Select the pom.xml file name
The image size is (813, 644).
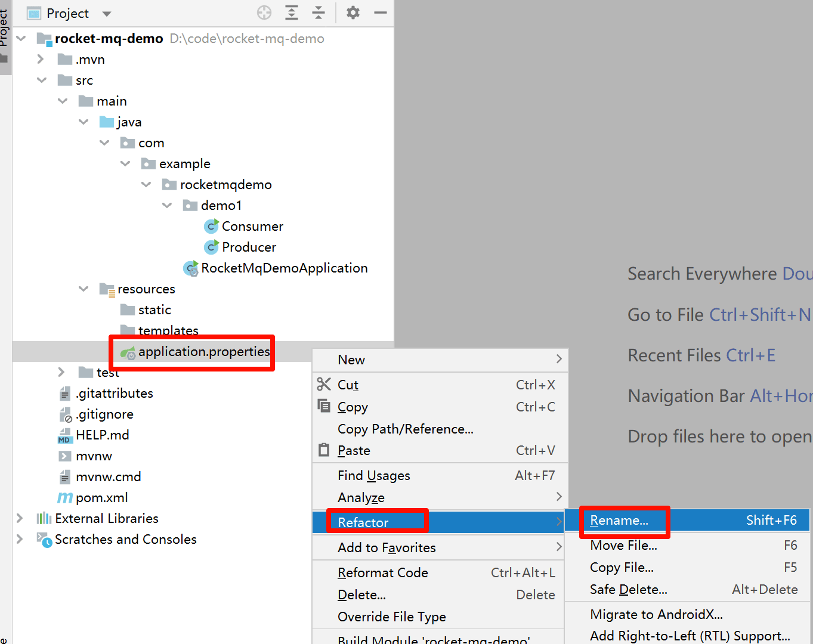click(x=102, y=498)
